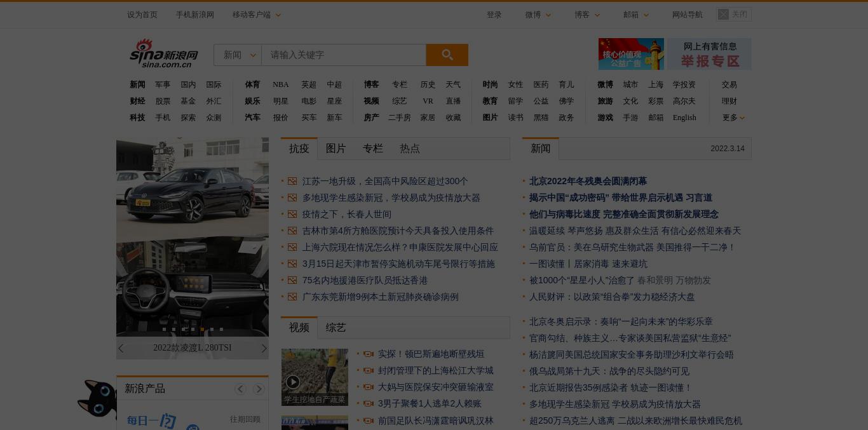Open headline 北京2022年冬残奥会圆满闭幕
This screenshot has width=868, height=430.
point(588,181)
